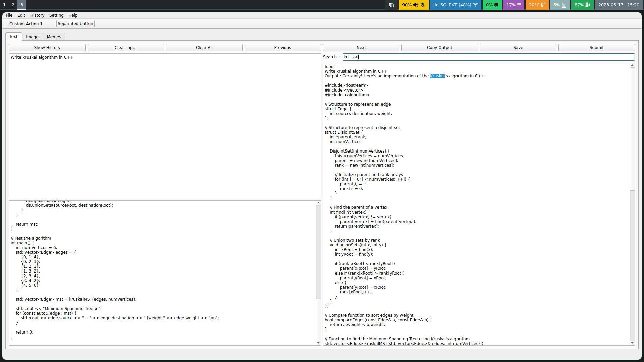Click the volume speaker icon
Screen dimensions: 644x362
[415, 5]
